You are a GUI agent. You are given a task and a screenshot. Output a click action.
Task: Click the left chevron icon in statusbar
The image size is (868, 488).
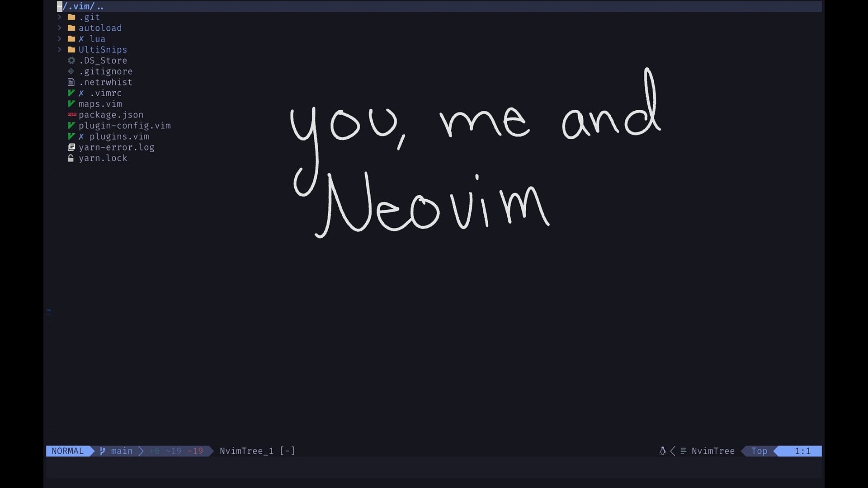(672, 451)
